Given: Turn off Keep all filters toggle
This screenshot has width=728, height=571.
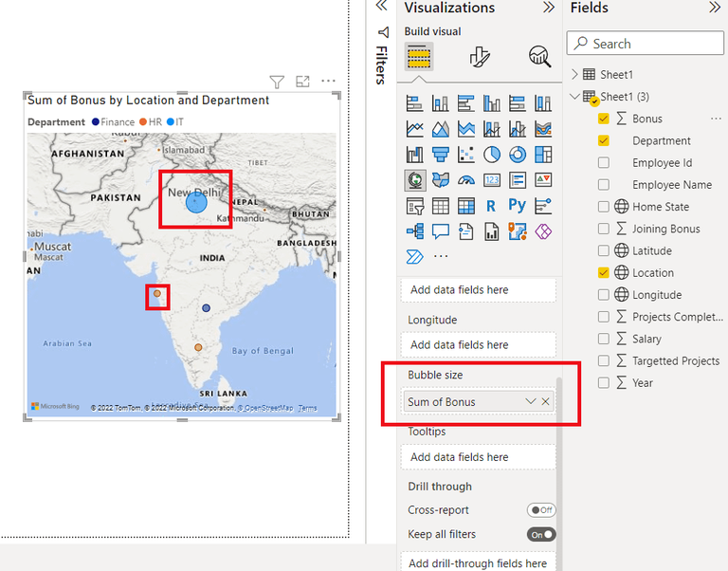Looking at the screenshot, I should [x=541, y=535].
